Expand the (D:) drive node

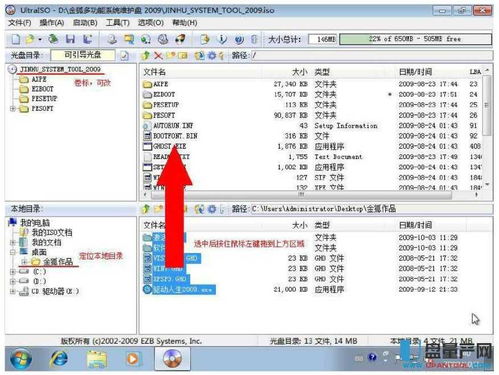13,281
